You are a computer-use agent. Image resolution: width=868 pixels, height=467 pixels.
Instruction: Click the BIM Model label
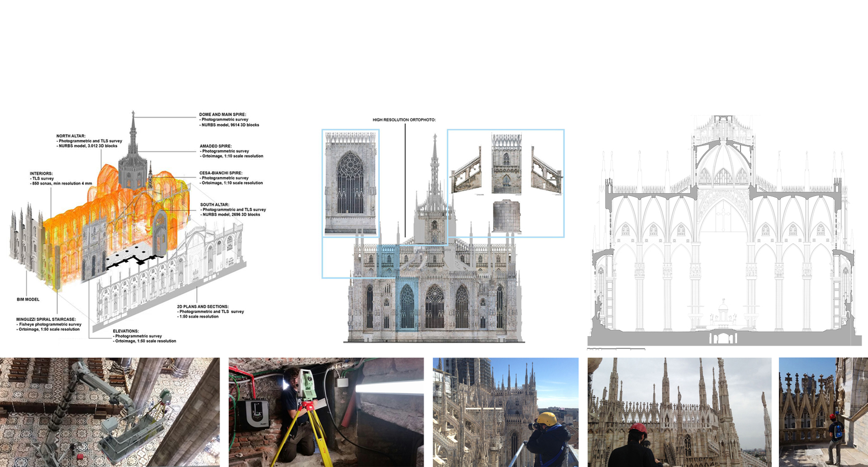click(28, 299)
